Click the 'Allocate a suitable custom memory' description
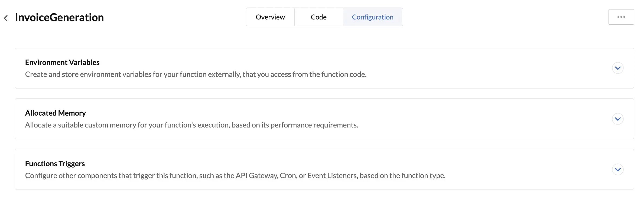The width and height of the screenshot is (644, 206). (192, 125)
